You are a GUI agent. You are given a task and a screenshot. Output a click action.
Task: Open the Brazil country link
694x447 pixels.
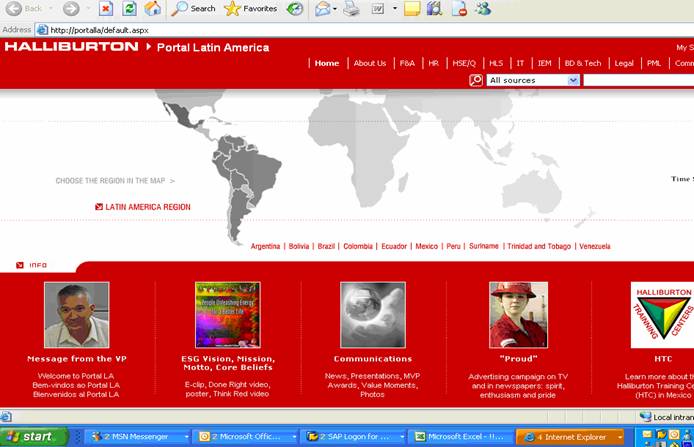[326, 246]
